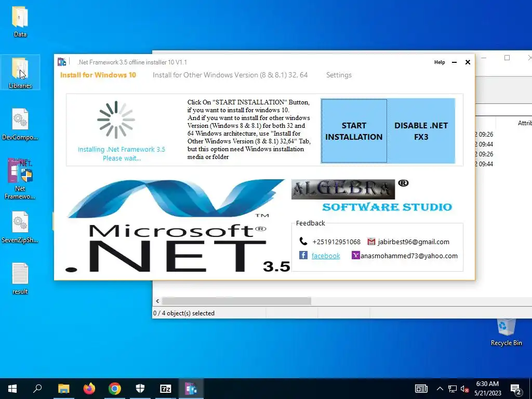
Task: Click the Facebook logo icon
Action: tap(303, 255)
